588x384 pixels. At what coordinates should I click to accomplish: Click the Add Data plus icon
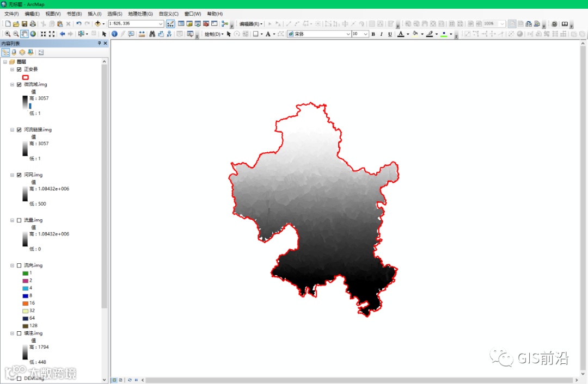[x=98, y=23]
